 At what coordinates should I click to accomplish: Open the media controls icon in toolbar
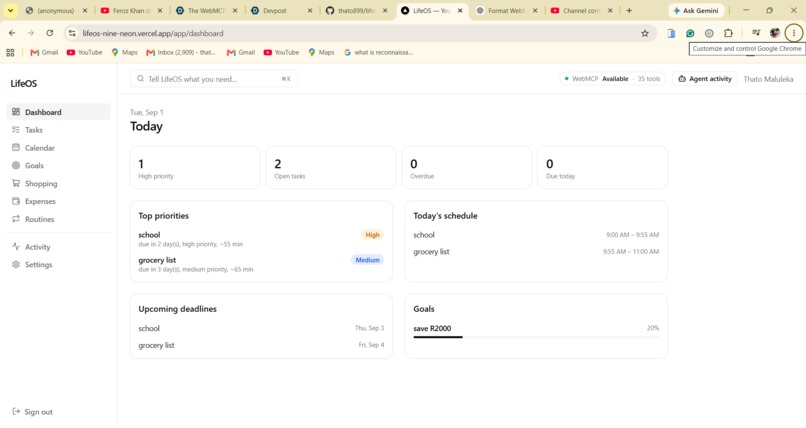pos(756,33)
